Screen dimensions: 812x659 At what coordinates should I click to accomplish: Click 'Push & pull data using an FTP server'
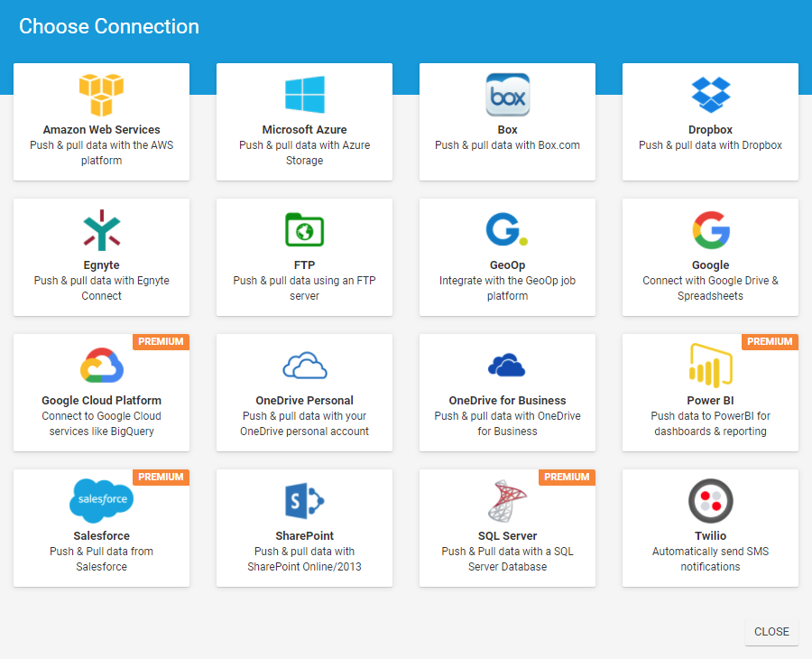(305, 288)
